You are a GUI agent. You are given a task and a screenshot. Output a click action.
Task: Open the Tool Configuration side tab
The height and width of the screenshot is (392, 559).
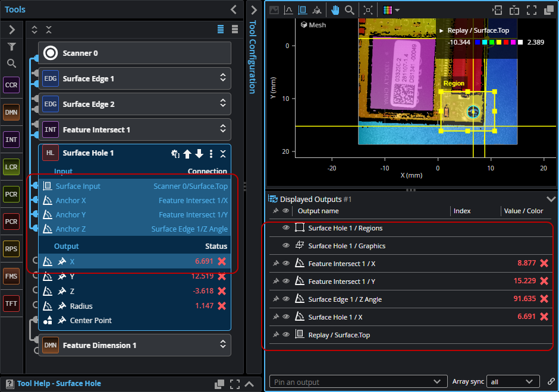pos(253,56)
